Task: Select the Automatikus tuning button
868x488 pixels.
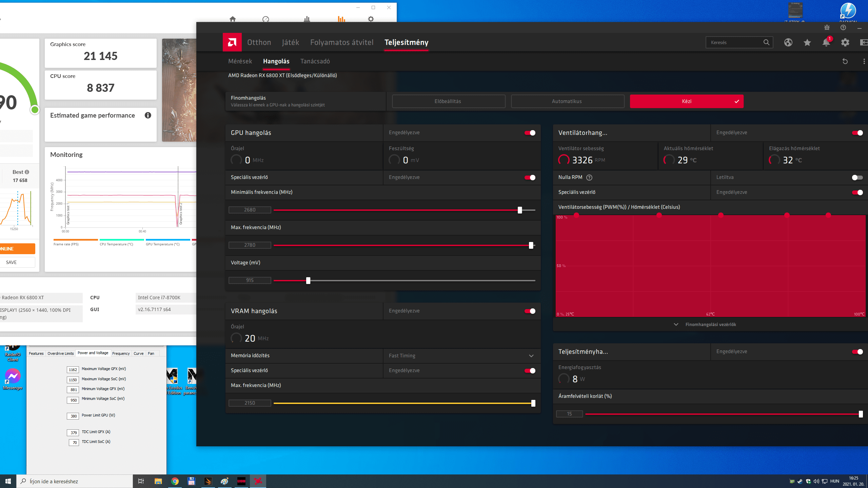Action: click(567, 101)
